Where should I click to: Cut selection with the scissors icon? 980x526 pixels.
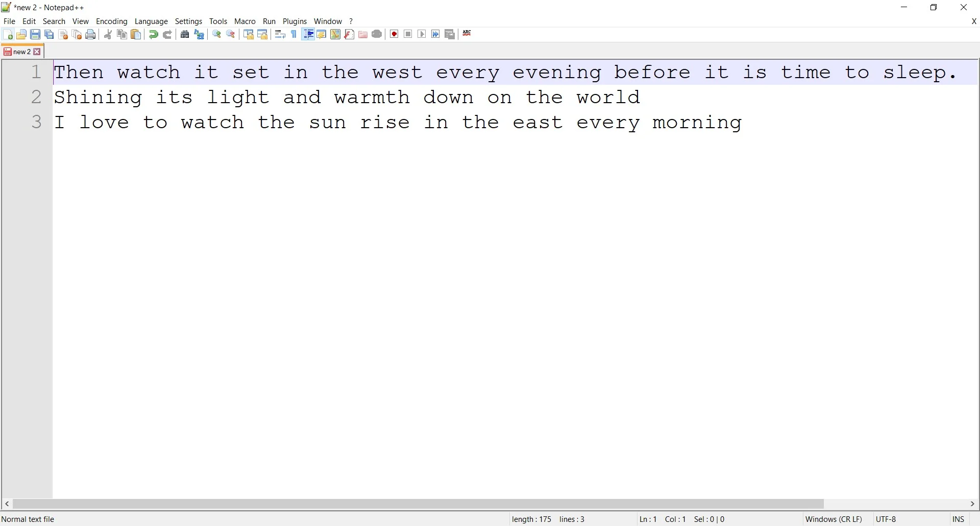click(108, 34)
